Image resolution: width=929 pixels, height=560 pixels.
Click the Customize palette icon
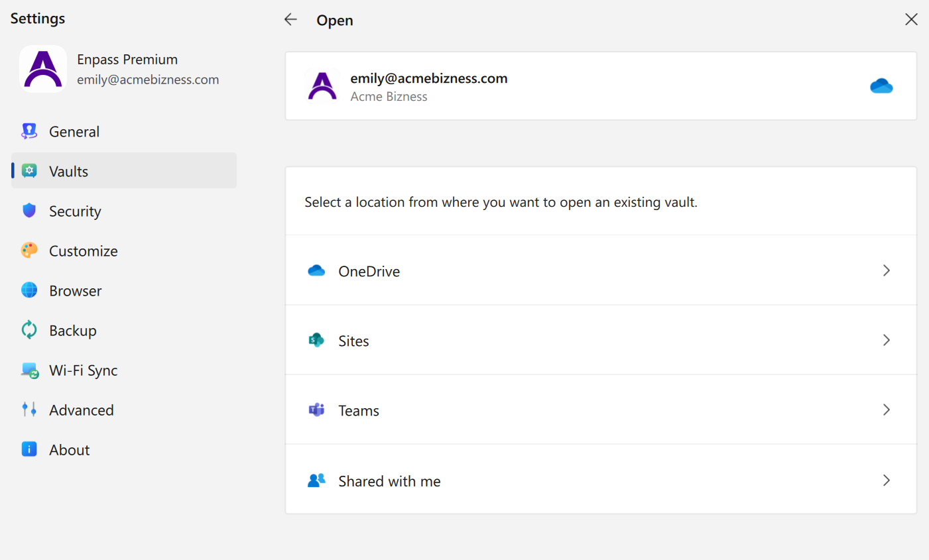[x=29, y=251]
